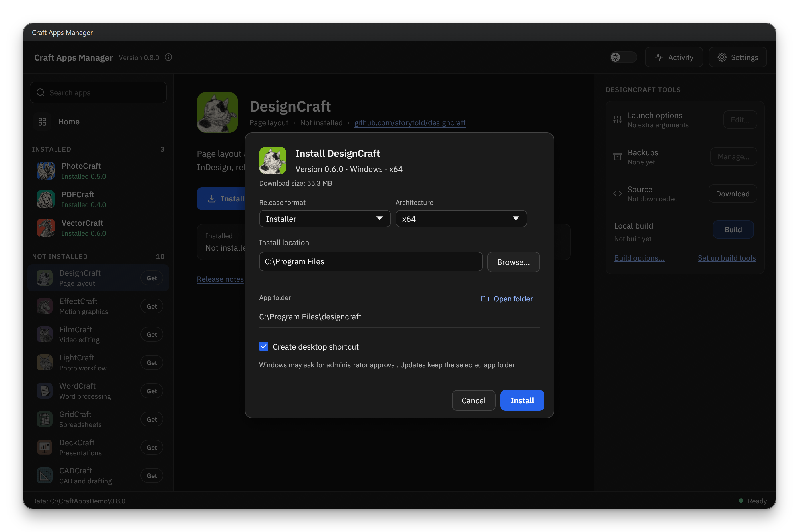
Task: Click the CADCraft drafting icon
Action: 45,476
